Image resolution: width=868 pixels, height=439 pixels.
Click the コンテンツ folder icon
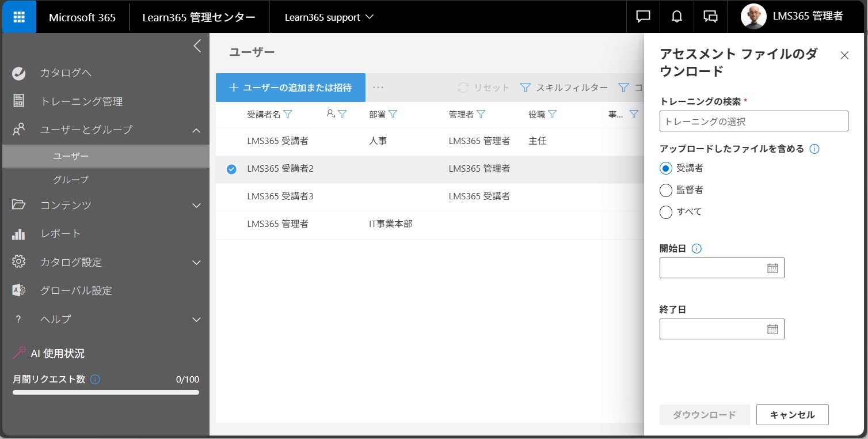[x=18, y=205]
